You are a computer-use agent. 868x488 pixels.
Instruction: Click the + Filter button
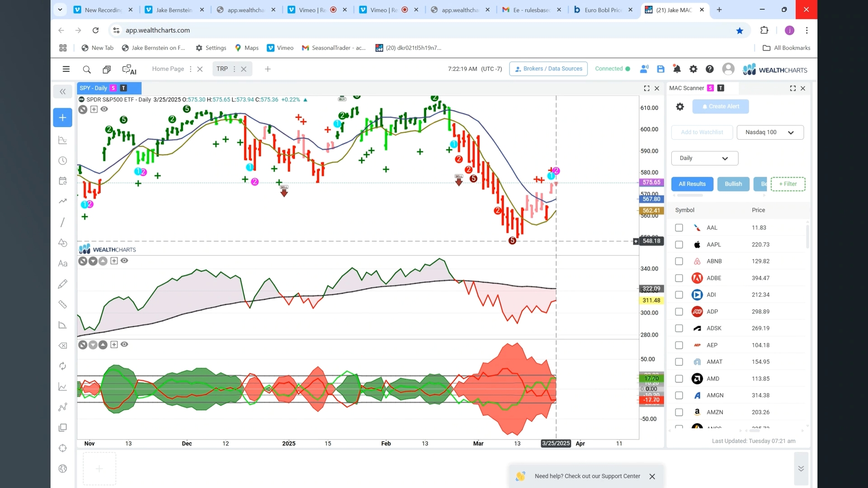[788, 184]
